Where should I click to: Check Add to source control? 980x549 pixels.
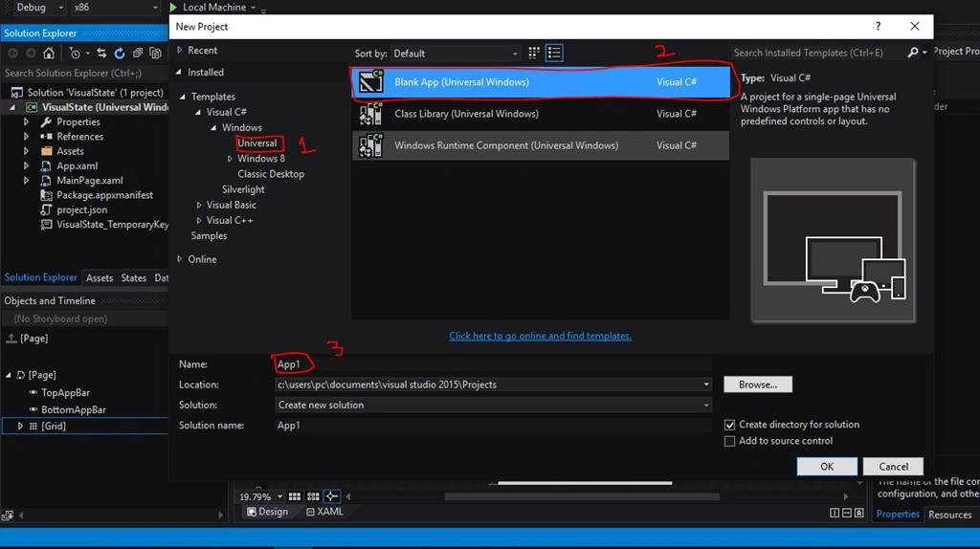pyautogui.click(x=729, y=441)
